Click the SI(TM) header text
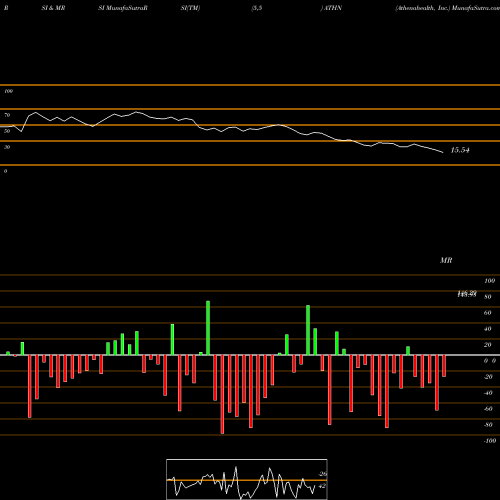The image size is (500, 500). coord(190,8)
